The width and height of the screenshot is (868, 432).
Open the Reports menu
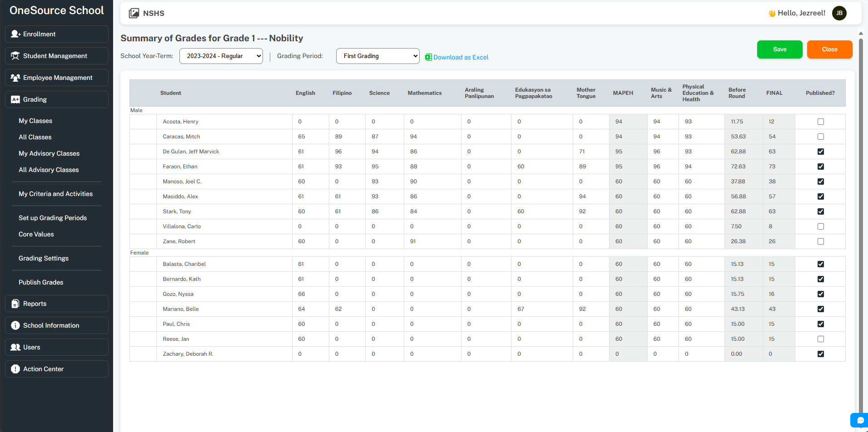[57, 304]
